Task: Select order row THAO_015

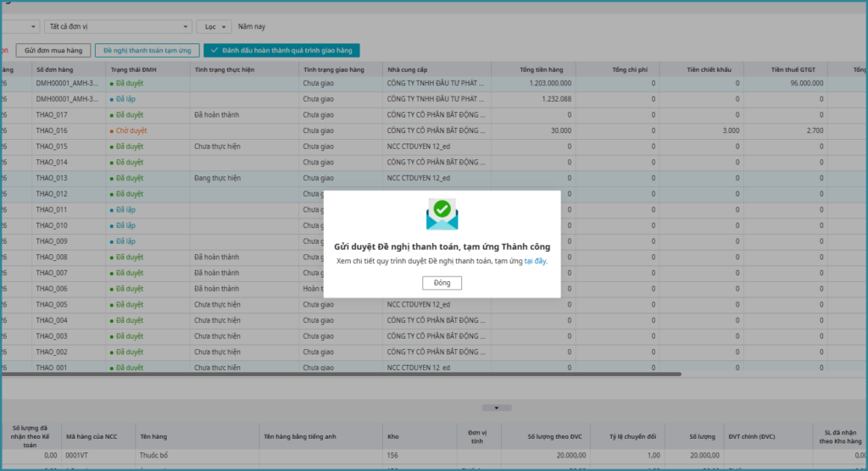Action: pos(434,147)
